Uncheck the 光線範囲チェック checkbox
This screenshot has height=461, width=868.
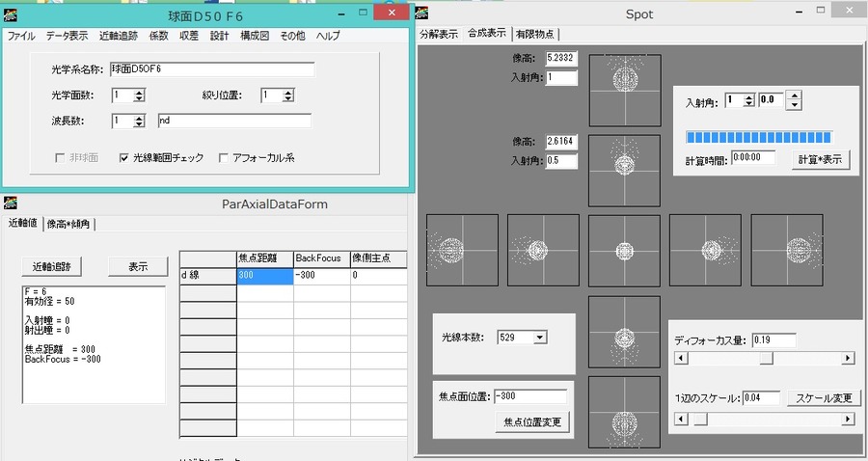pos(124,158)
